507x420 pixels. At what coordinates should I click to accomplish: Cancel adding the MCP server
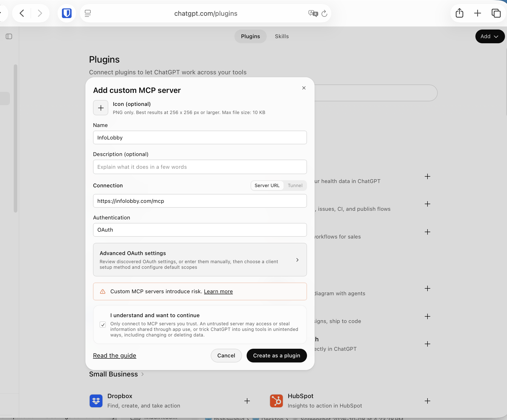click(x=226, y=356)
